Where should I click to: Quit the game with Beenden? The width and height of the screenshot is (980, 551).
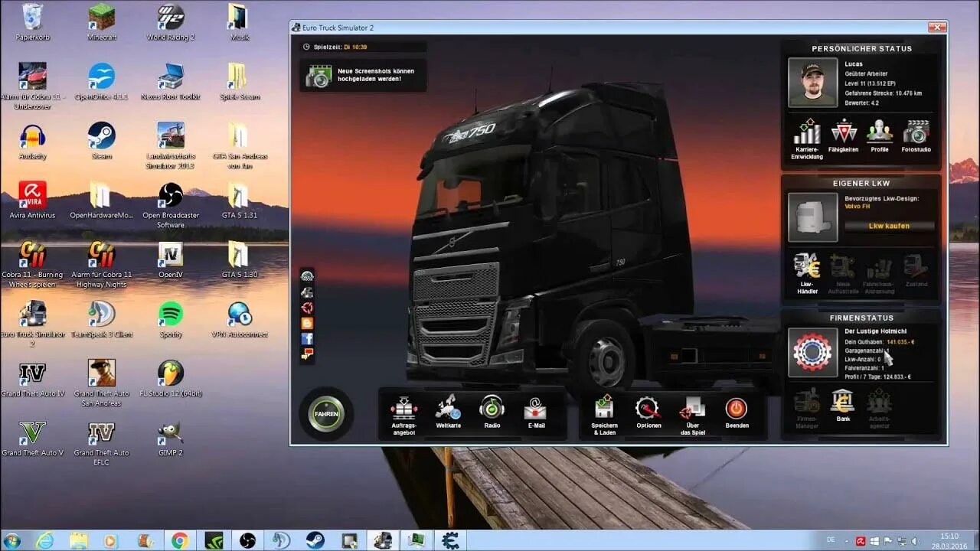tap(737, 413)
